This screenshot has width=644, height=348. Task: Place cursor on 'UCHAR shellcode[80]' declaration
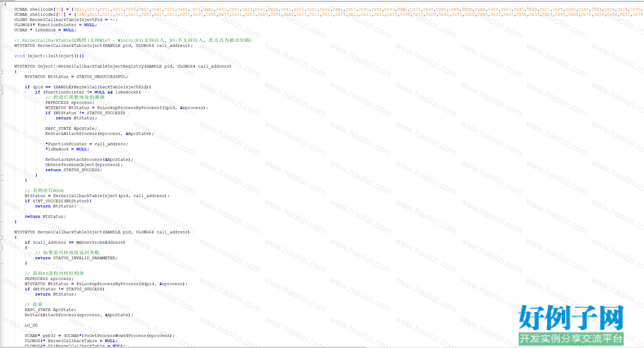coord(39,9)
